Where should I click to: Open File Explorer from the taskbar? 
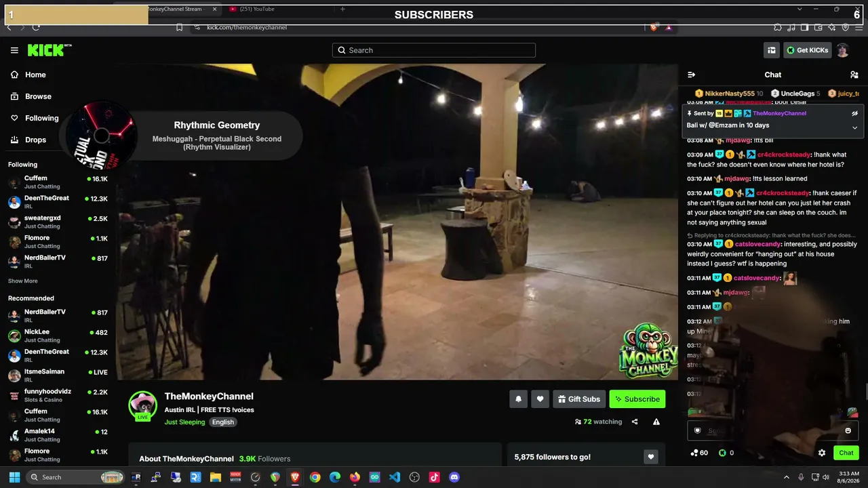215,477
